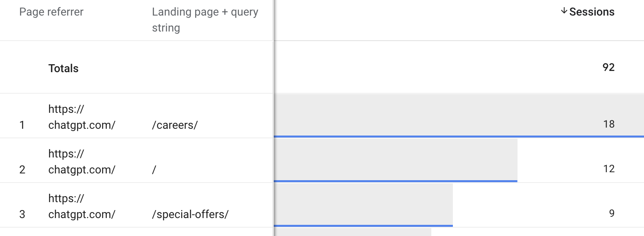The height and width of the screenshot is (236, 644).
Task: Sort the table by the Sessions column header
Action: (592, 12)
